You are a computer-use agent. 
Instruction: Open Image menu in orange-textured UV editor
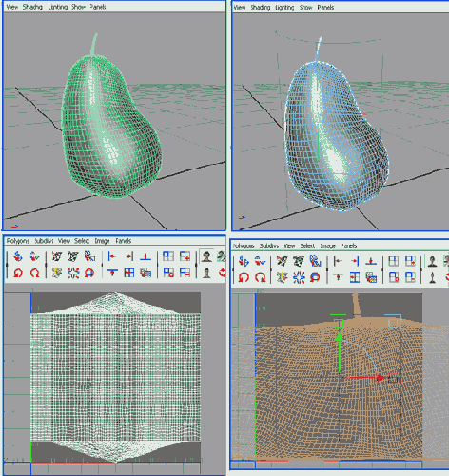[328, 246]
